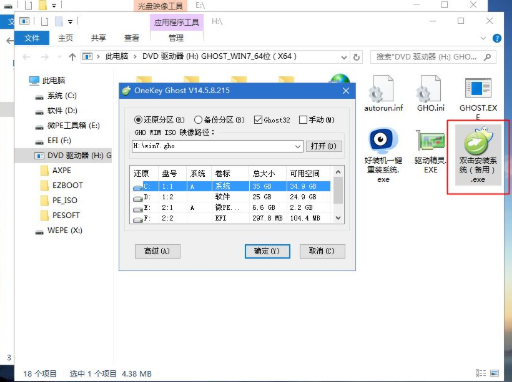512x382 pixels.
Task: Open the PESOFT folder in sidebar
Action: point(60,215)
